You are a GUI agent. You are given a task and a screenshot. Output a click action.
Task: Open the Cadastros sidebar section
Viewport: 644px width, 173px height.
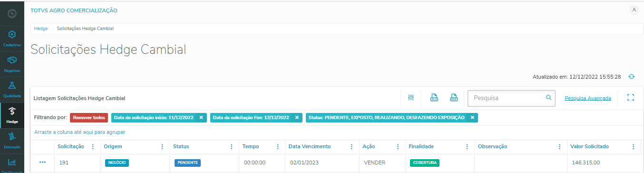12,38
